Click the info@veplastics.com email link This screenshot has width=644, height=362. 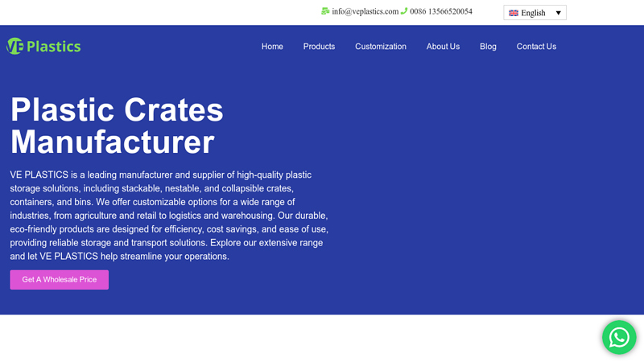click(365, 11)
